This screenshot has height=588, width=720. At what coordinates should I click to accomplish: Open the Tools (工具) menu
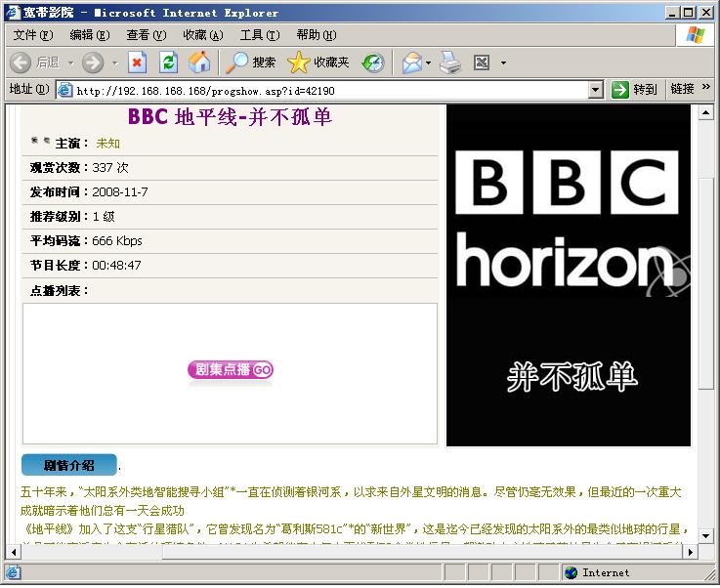pyautogui.click(x=260, y=35)
